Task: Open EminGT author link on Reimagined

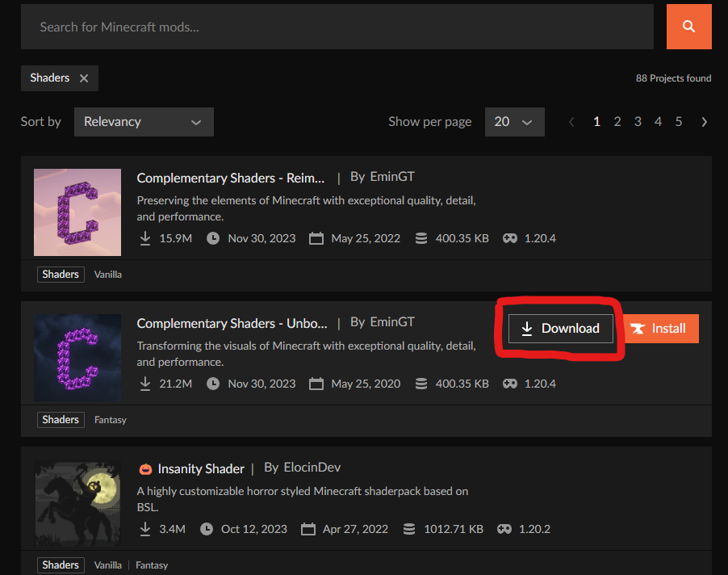Action: click(392, 177)
